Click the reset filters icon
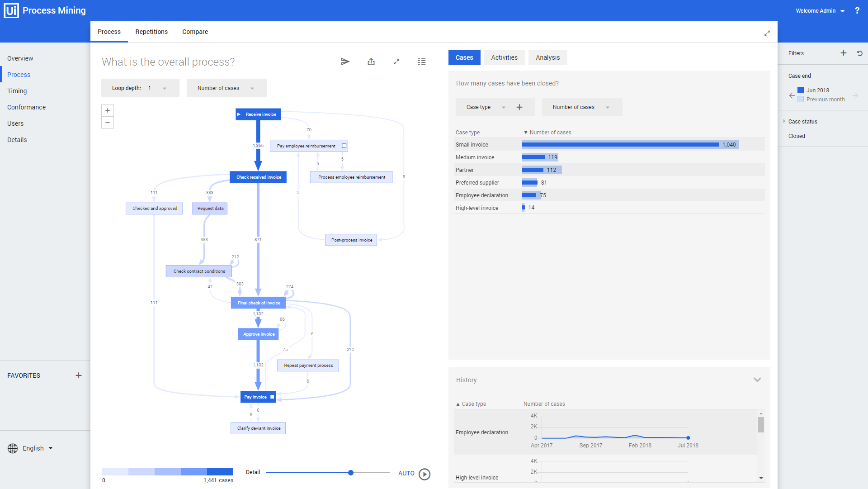The image size is (868, 489). 860,53
